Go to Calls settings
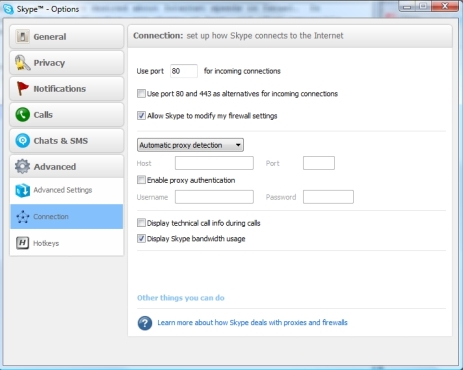Viewport: 463px width, 370px height. pos(67,115)
